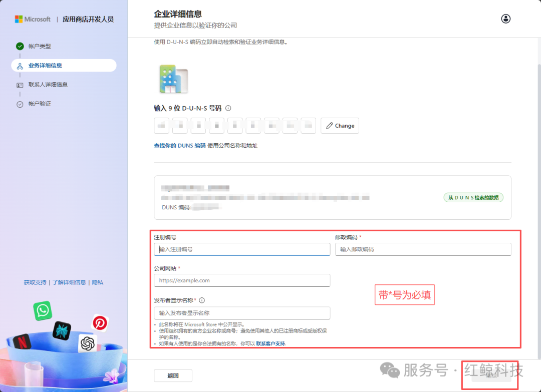Open the 联系人详细信息 step

48,85
